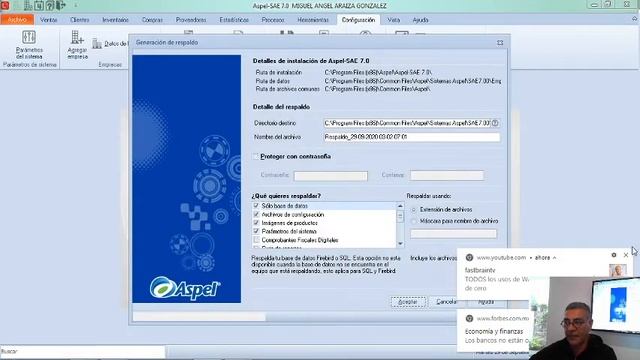Open the Ventas tab
Image resolution: width=640 pixels, height=360 pixels.
coord(49,20)
